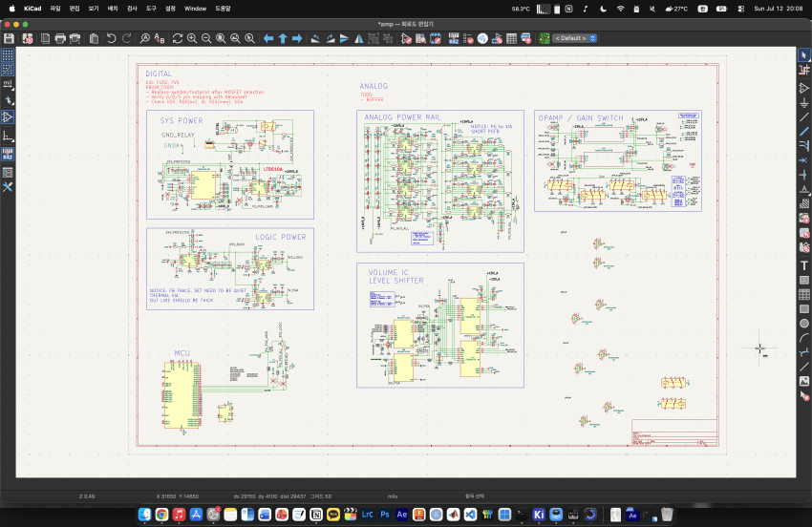Paste from clipboard icon

coord(94,38)
